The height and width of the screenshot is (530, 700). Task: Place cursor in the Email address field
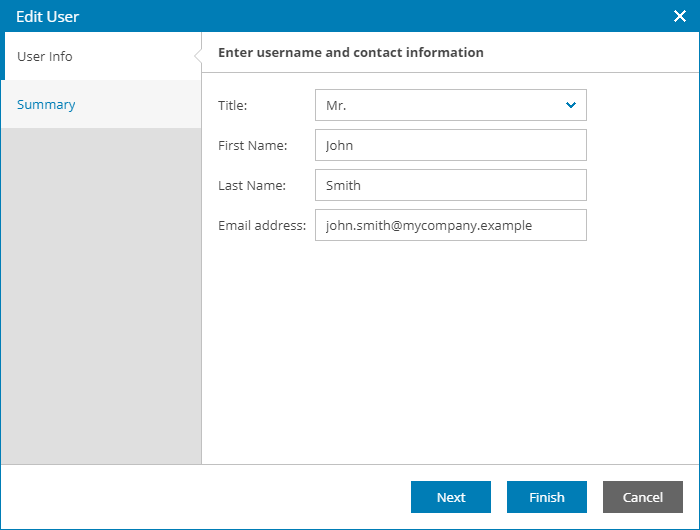(450, 225)
